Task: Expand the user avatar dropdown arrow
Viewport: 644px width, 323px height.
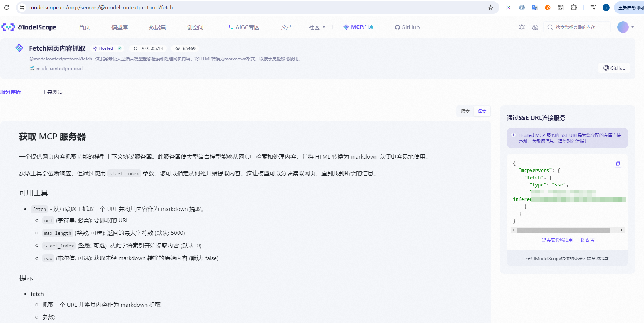Action: (632, 27)
